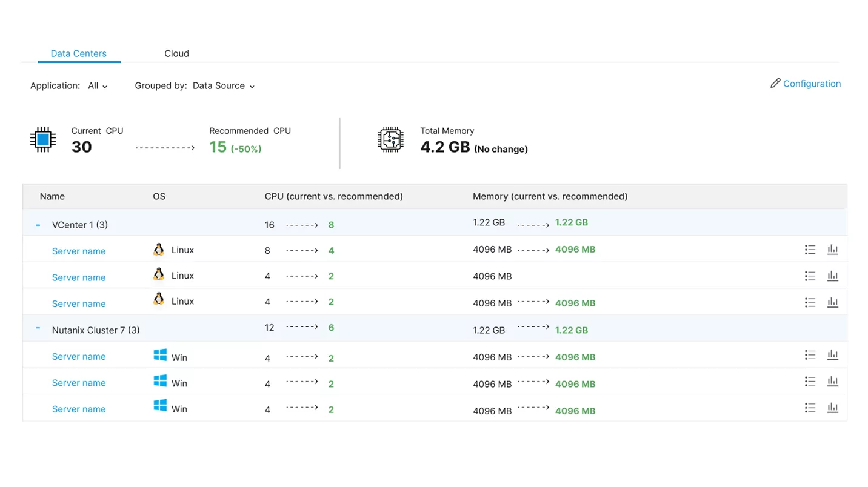Click the pencil icon next to Configuration
The height and width of the screenshot is (487, 868).
(775, 83)
